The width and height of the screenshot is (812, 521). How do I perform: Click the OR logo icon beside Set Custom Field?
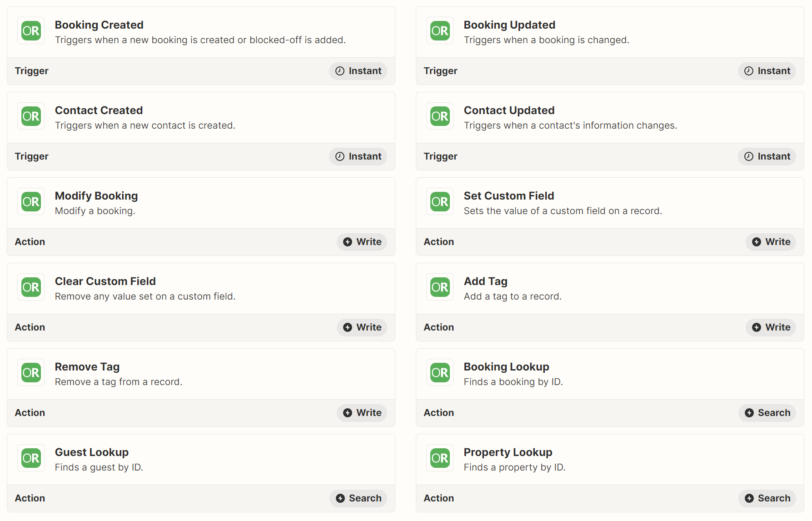point(440,202)
